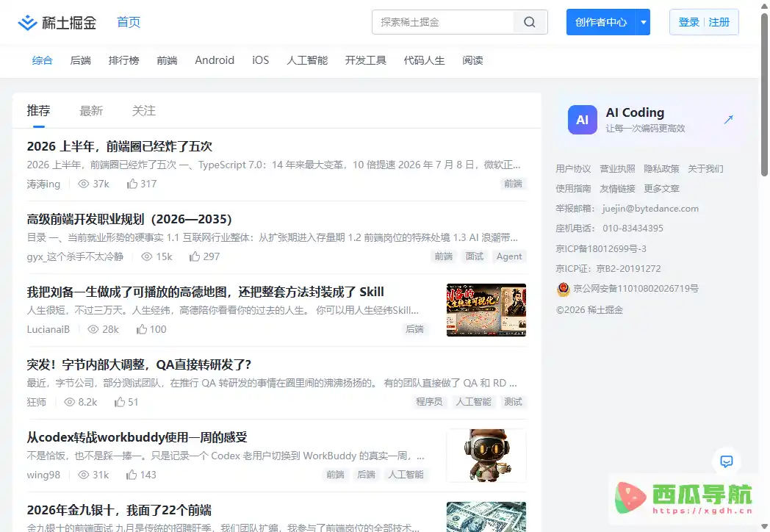Click the search magnifier icon
This screenshot has height=532, width=770.
(529, 22)
